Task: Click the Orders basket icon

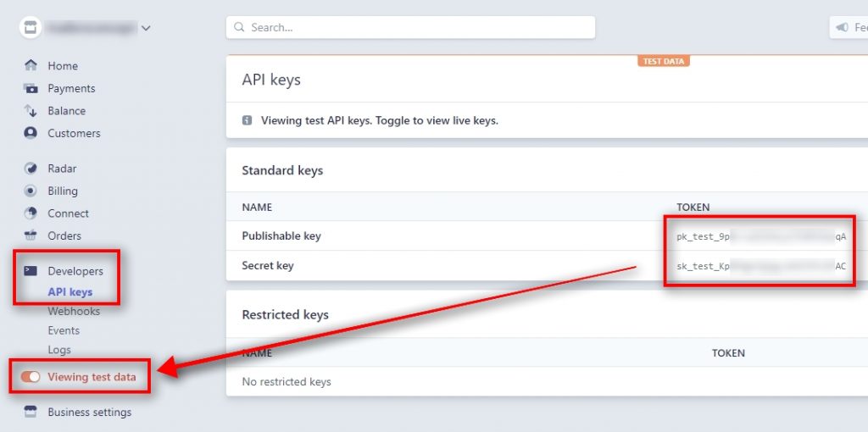Action: tap(31, 235)
